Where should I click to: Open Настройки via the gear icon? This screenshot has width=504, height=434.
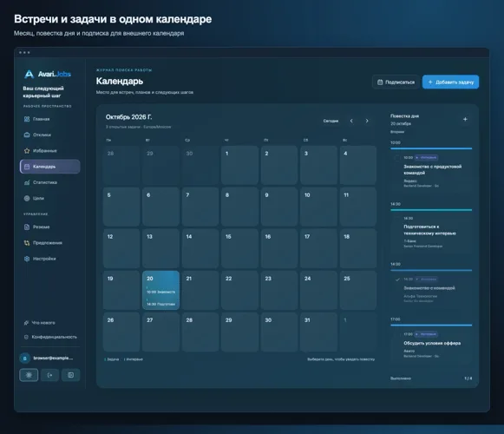[x=27, y=259]
